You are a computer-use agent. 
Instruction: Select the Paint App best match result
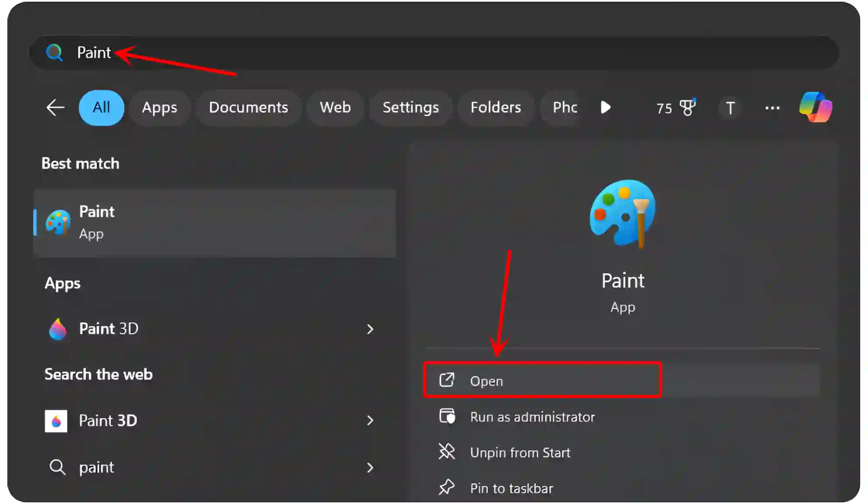click(x=215, y=223)
